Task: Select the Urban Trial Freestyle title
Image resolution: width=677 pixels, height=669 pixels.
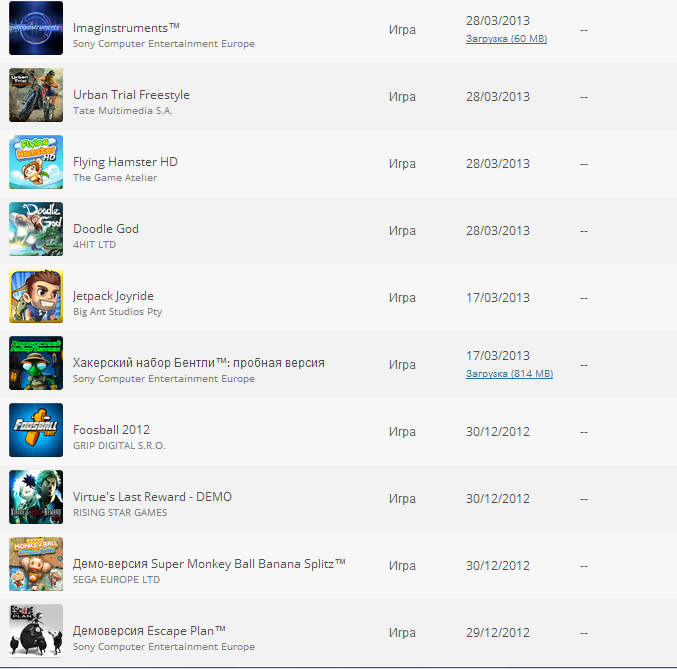Action: 131,95
